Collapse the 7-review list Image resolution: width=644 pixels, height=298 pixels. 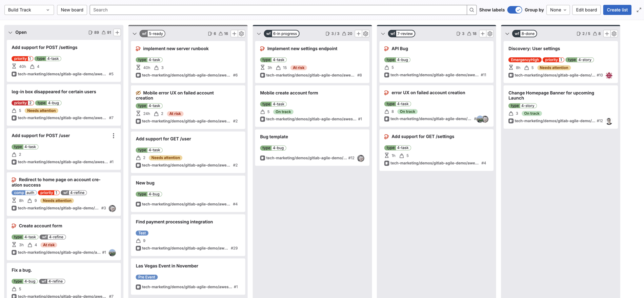383,34
